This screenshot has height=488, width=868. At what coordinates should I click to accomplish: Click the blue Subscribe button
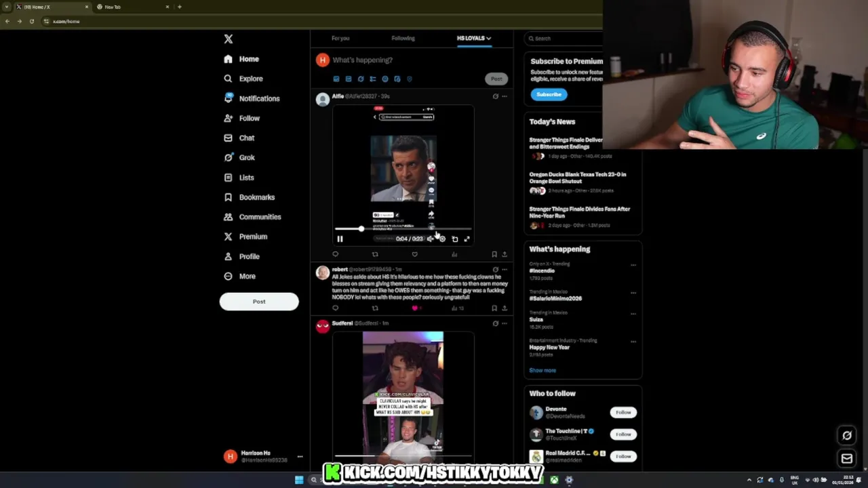click(549, 94)
